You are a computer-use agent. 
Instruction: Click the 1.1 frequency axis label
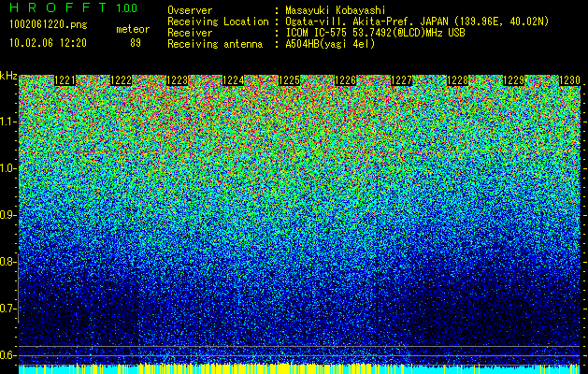7,122
